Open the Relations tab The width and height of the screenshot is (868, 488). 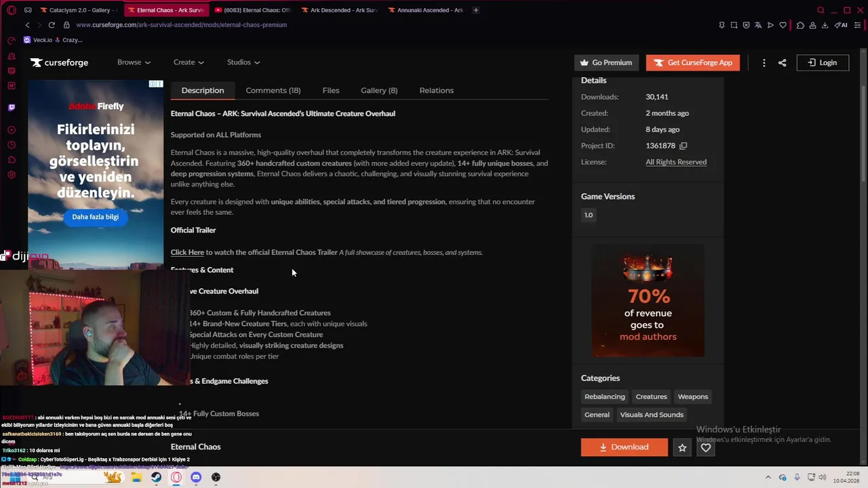pos(437,90)
